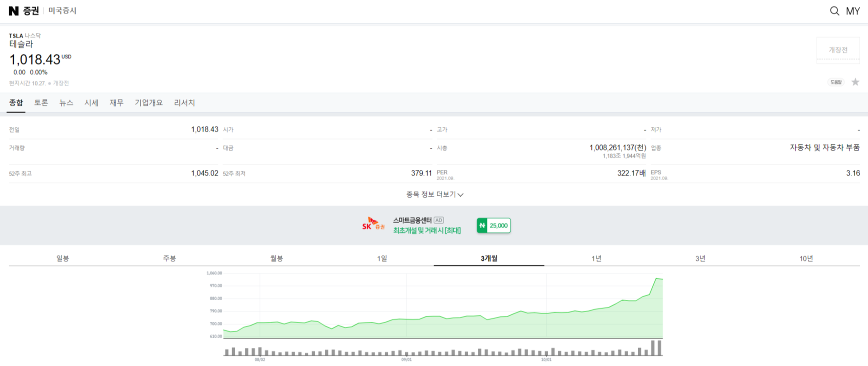Click the 52주 최고 value 1,045.02
Image resolution: width=868 pixels, height=366 pixels.
[205, 173]
